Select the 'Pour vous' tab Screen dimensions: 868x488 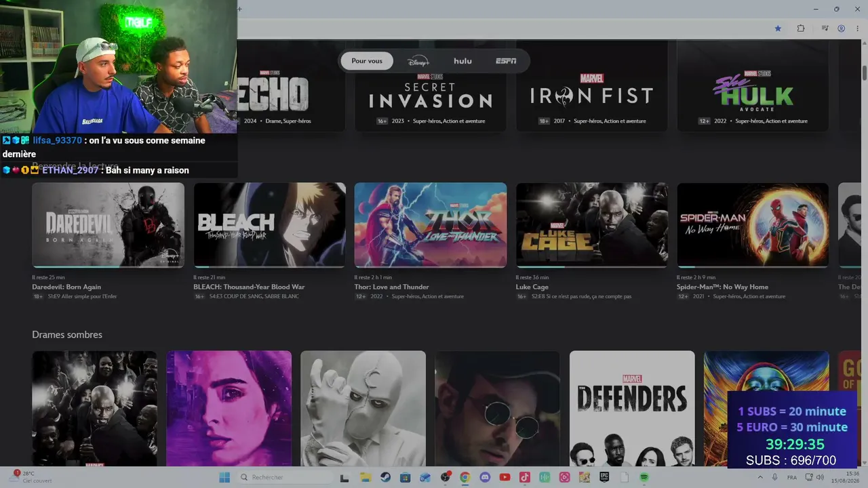coord(367,61)
